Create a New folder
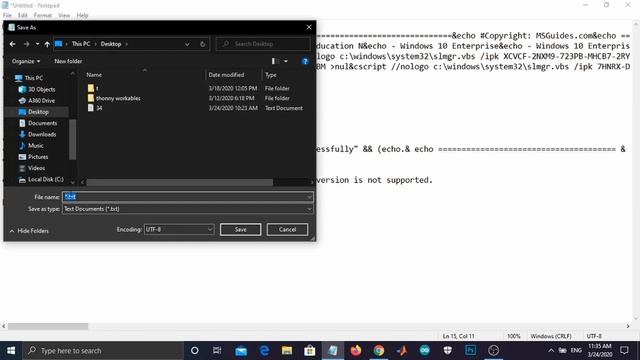640x360 pixels. click(x=68, y=61)
